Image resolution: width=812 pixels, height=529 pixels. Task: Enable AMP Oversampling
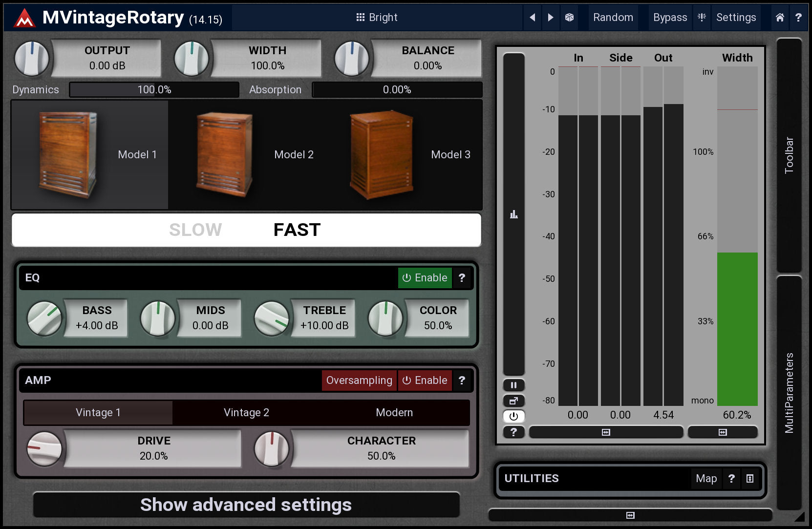[359, 381]
